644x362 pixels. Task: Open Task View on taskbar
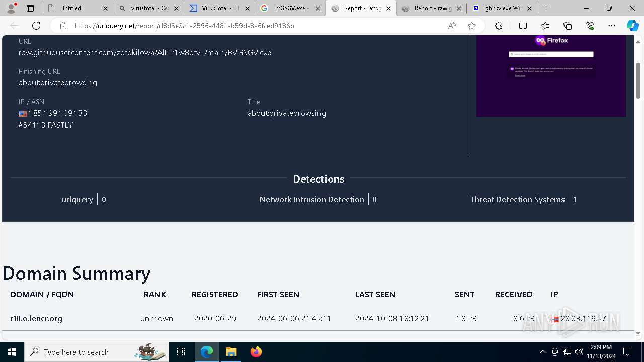181,352
